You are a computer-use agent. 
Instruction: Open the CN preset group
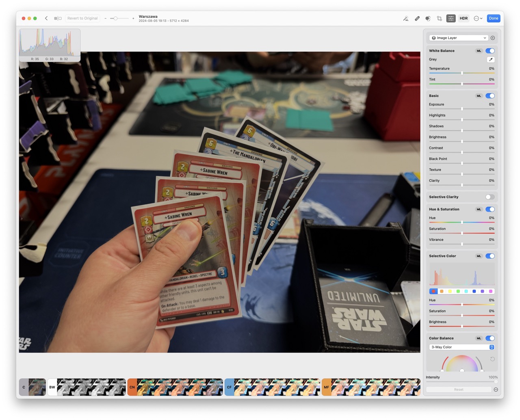click(132, 387)
